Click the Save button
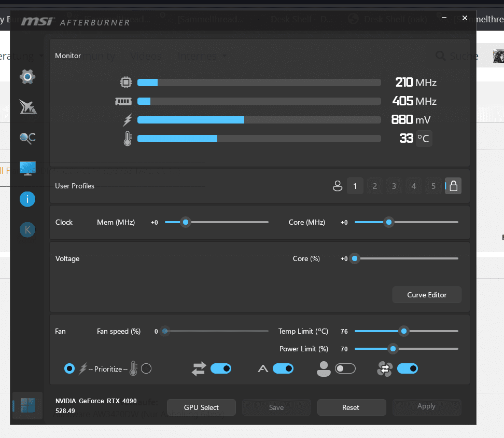504x438 pixels. (276, 407)
